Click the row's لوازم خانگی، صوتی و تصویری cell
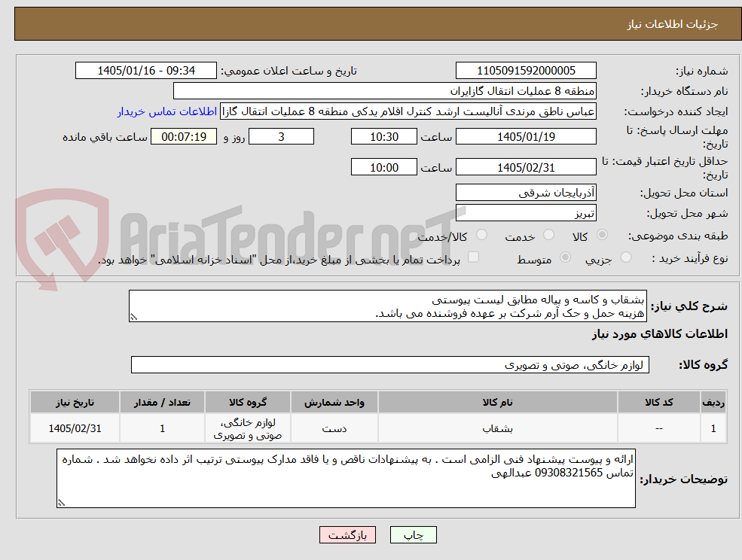This screenshot has height=560, width=742. click(248, 428)
